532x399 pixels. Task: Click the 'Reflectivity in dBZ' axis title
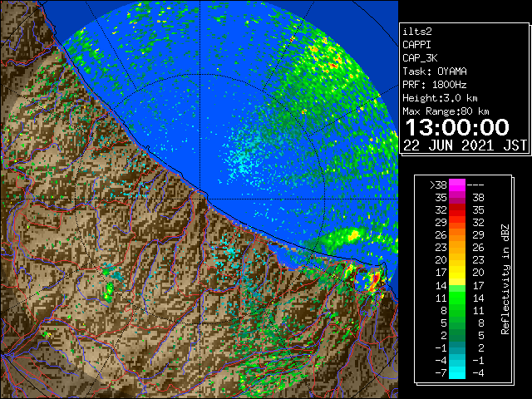click(505, 279)
